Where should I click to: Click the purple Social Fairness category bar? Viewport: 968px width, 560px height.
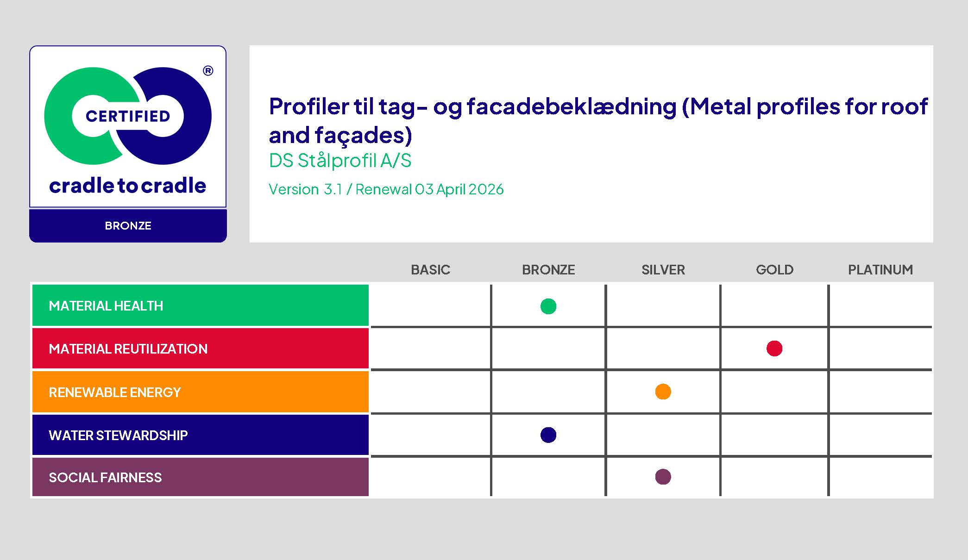coord(200,478)
